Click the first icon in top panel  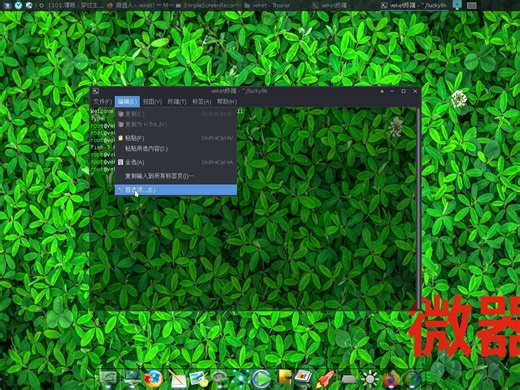pyautogui.click(x=6, y=5)
